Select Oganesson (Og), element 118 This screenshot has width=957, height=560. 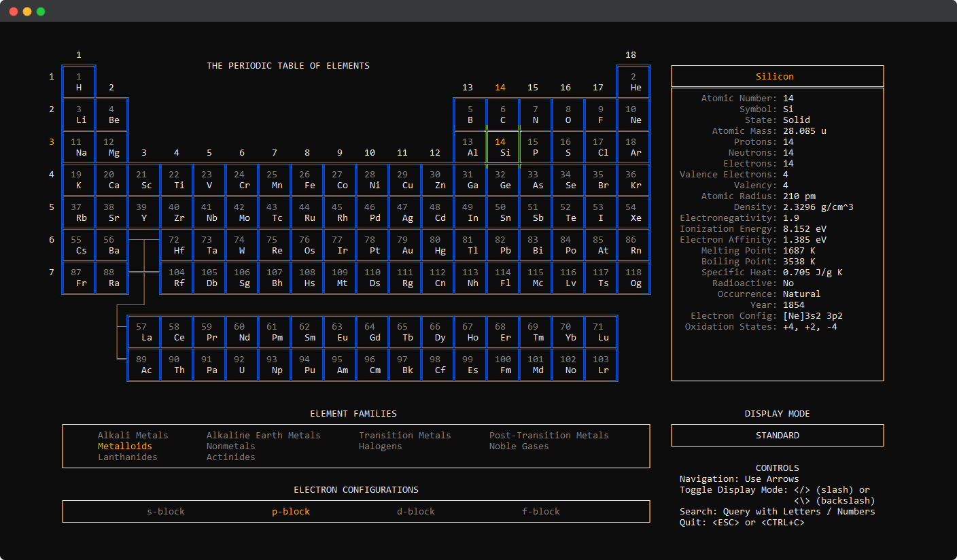pos(633,277)
